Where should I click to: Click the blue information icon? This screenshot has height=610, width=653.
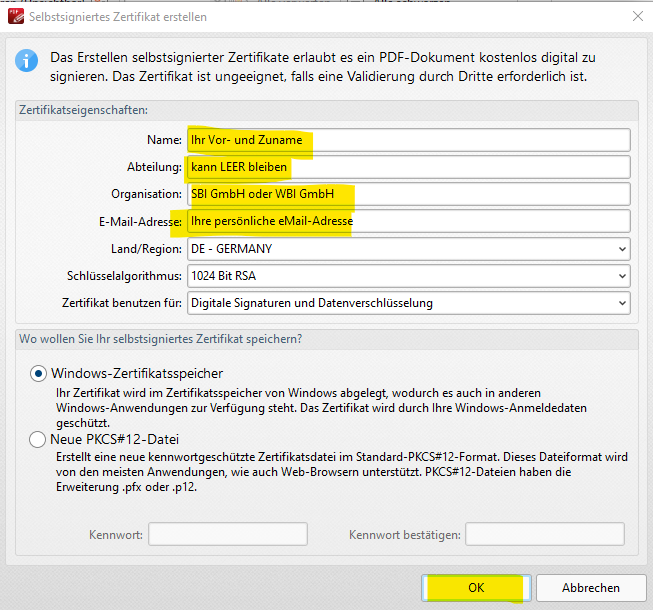click(x=26, y=62)
